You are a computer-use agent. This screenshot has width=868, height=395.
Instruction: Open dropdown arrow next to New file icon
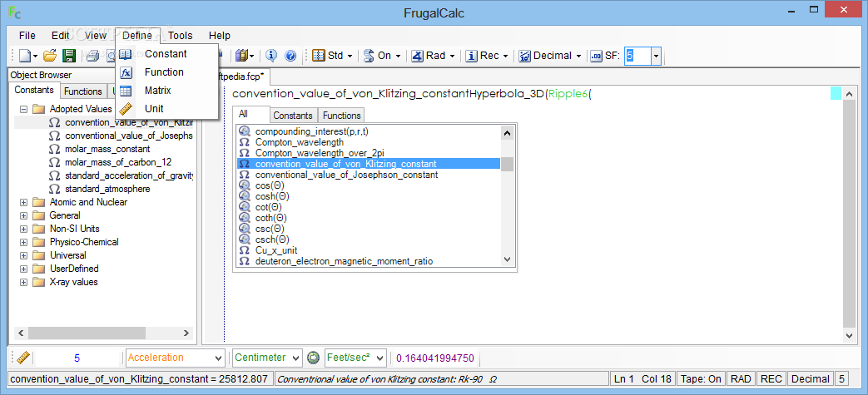tap(36, 56)
